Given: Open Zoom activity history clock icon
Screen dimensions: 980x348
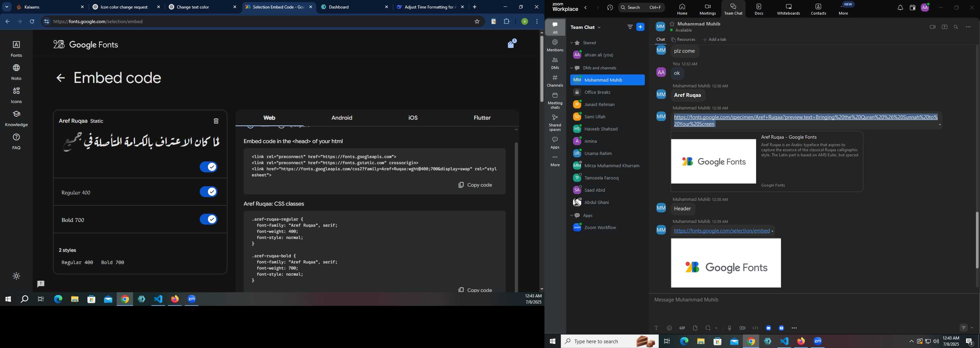Looking at the screenshot, I should pyautogui.click(x=610, y=7).
